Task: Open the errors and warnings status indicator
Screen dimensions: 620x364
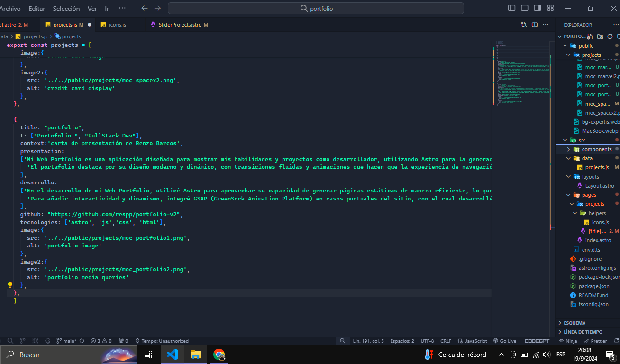Action: pyautogui.click(x=102, y=341)
